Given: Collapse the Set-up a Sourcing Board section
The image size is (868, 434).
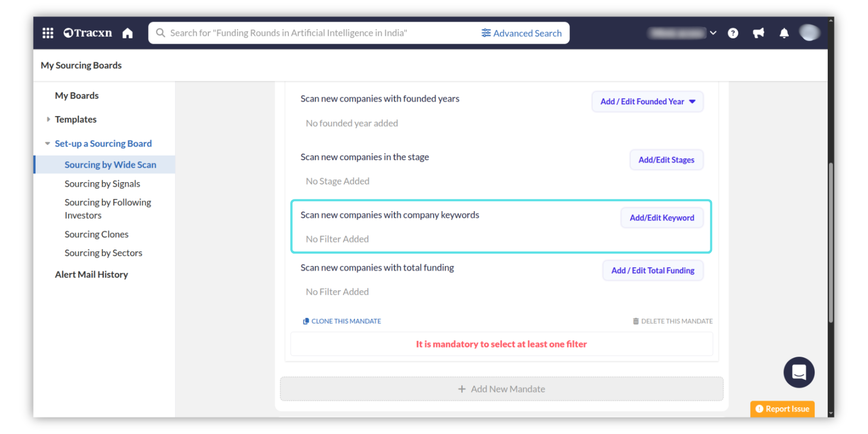Looking at the screenshot, I should (47, 144).
